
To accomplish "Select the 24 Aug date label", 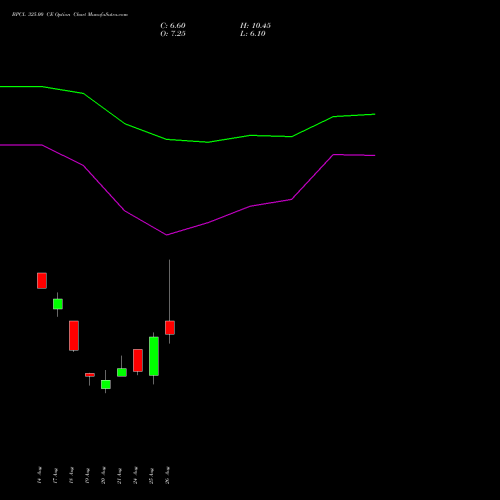I will [x=135, y=475].
